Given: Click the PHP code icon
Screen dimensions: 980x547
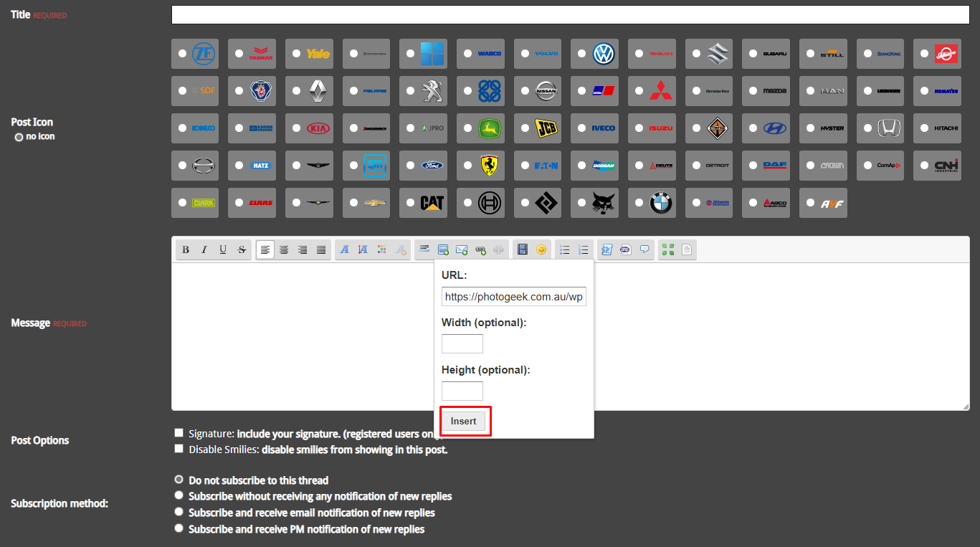Looking at the screenshot, I should point(626,249).
